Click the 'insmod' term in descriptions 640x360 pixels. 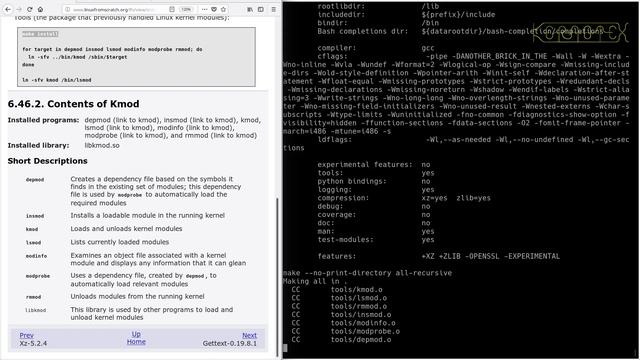click(35, 216)
